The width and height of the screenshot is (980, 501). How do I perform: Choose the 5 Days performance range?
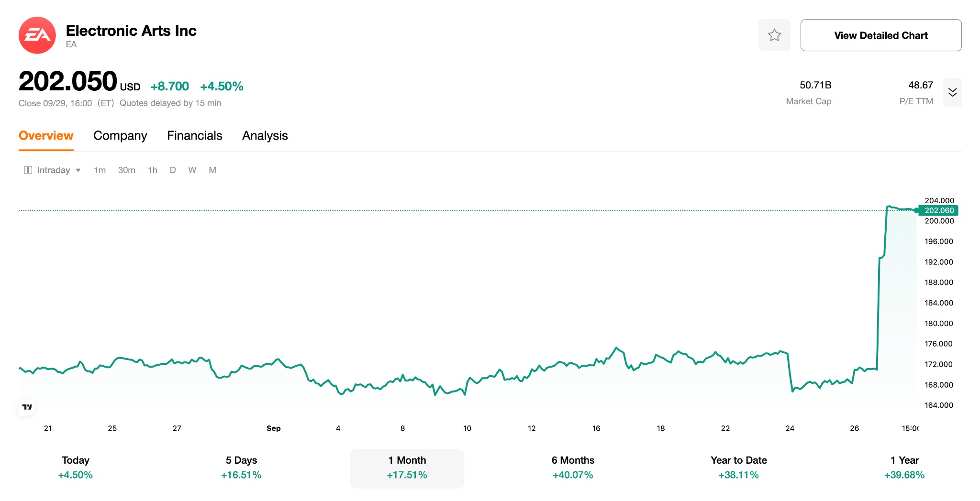coord(241,468)
